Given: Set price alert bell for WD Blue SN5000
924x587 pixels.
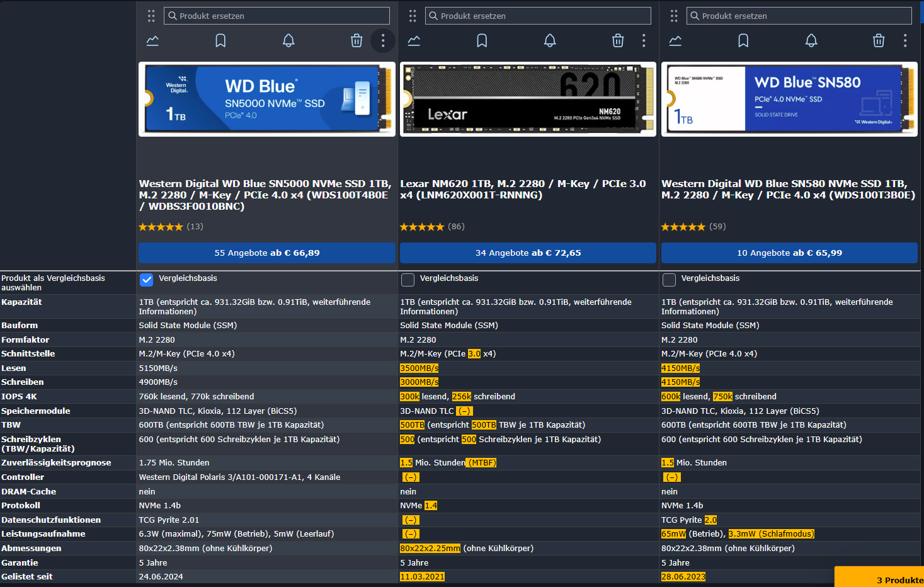Looking at the screenshot, I should pyautogui.click(x=288, y=41).
